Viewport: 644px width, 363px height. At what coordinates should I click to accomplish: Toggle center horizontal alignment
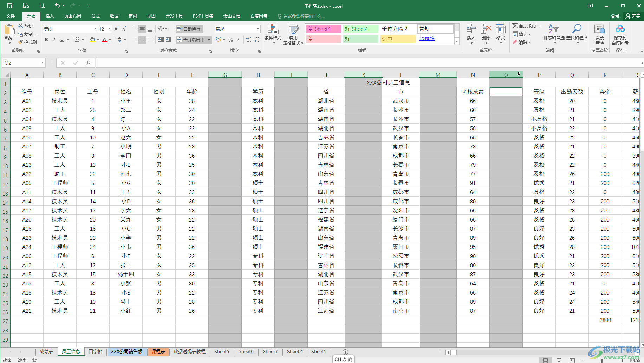(142, 40)
